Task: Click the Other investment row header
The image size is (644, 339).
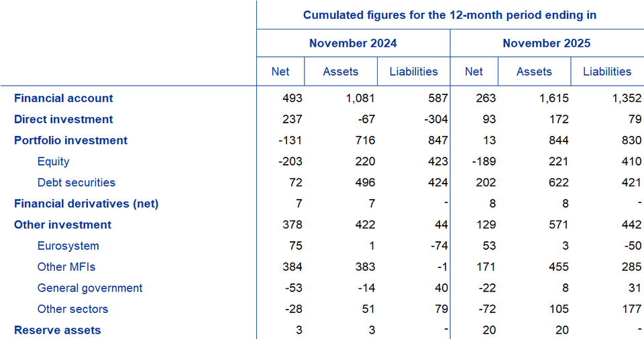Action: pos(62,225)
